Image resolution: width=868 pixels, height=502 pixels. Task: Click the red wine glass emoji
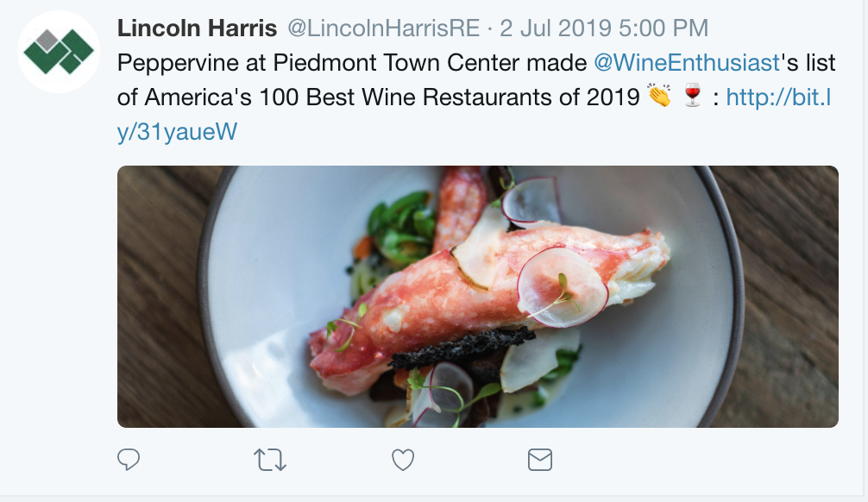click(x=692, y=97)
